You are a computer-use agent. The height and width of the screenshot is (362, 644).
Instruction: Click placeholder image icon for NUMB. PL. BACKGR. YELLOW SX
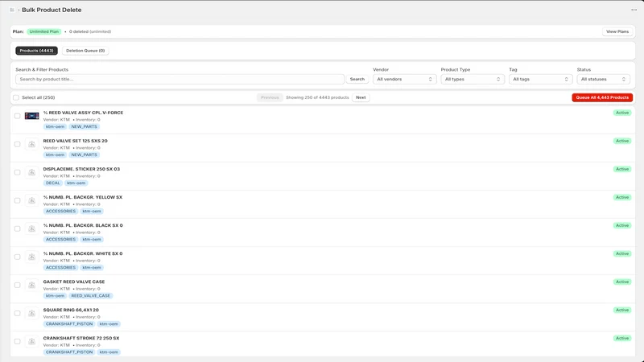31,200
